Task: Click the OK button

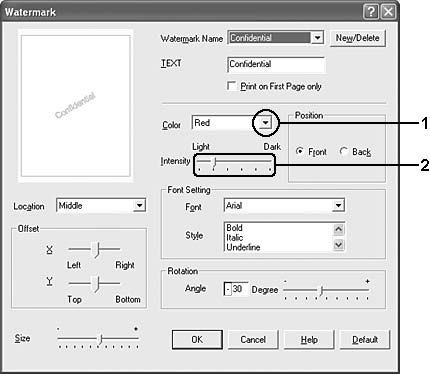Action: [197, 340]
